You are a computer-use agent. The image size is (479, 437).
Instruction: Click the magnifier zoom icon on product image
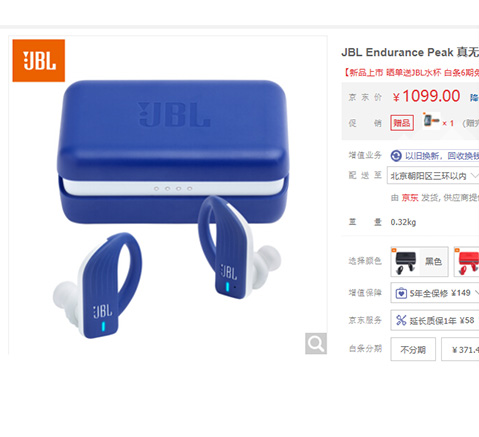click(316, 343)
